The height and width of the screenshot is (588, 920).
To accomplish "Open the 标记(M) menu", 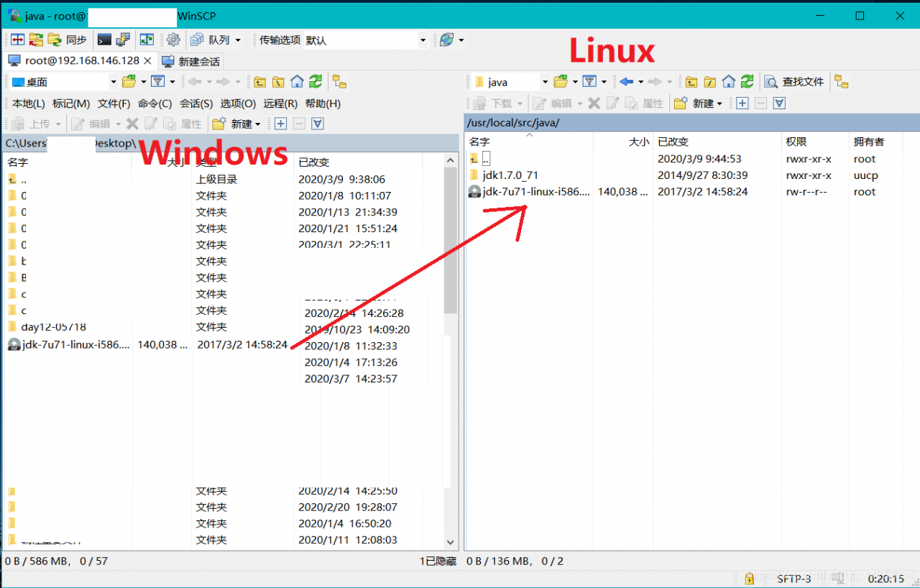I will (71, 104).
